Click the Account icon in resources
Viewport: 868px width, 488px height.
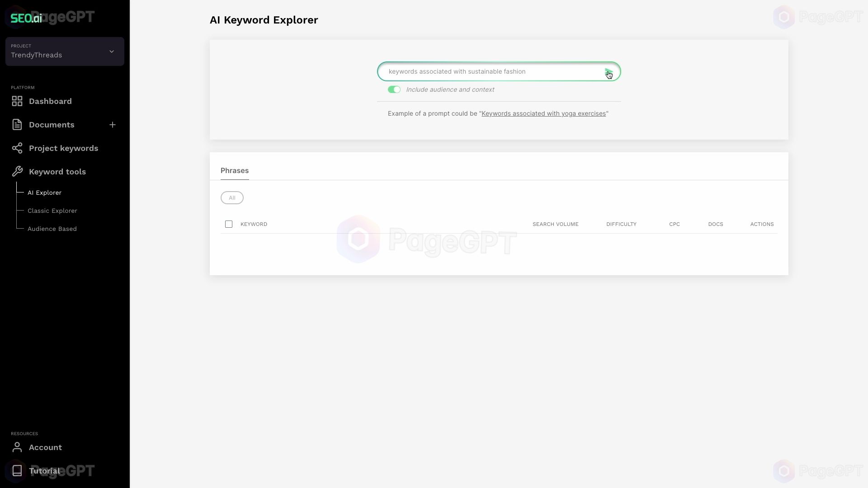17,447
